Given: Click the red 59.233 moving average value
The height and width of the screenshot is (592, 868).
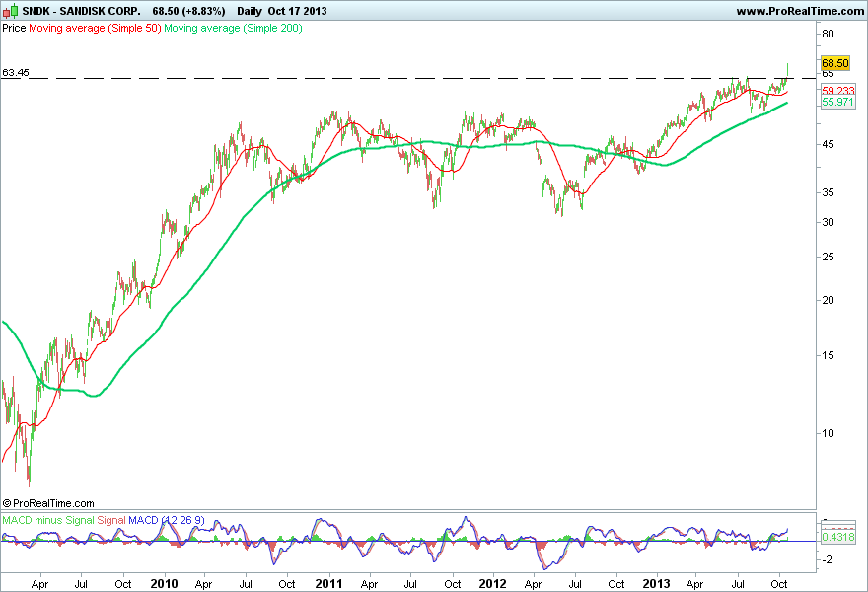Looking at the screenshot, I should (x=838, y=91).
